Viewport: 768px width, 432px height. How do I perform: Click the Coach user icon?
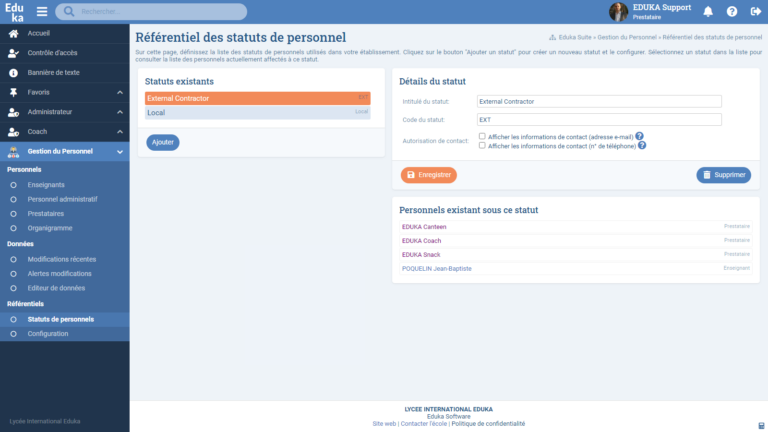tap(13, 132)
